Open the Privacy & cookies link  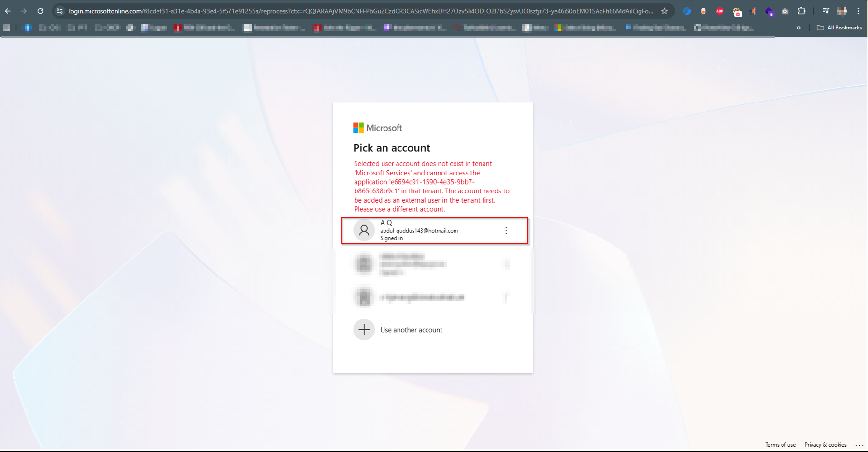[x=825, y=445]
